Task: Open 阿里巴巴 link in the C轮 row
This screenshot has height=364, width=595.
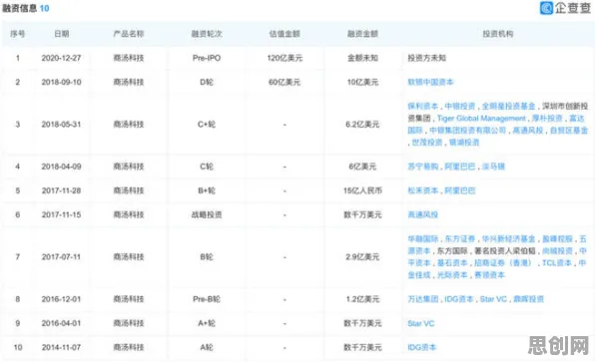Action: pos(460,167)
